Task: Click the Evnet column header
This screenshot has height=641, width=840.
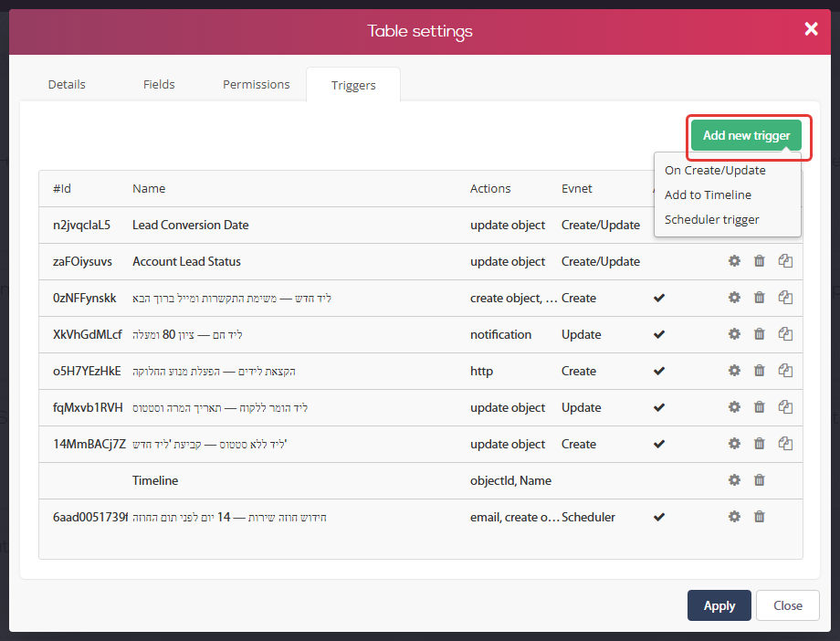Action: (576, 189)
